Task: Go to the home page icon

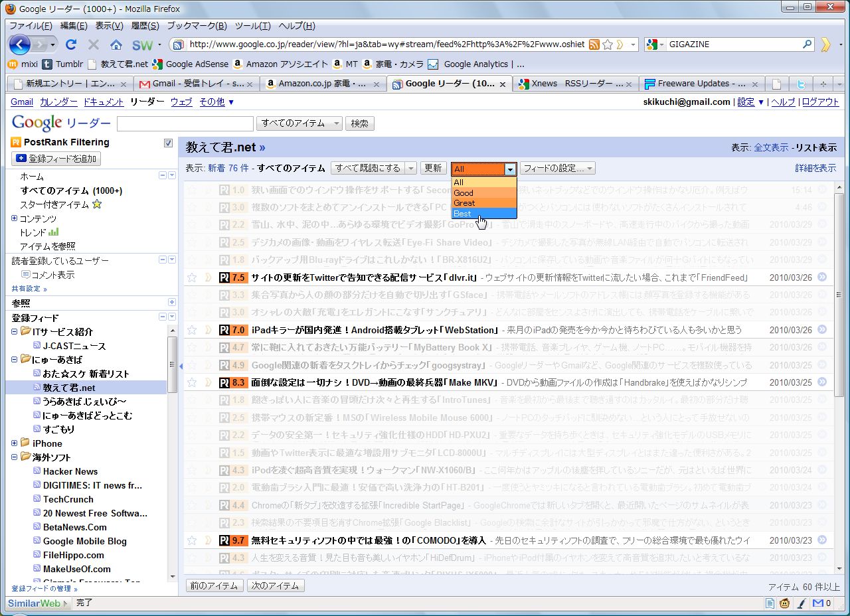Action: click(x=116, y=44)
